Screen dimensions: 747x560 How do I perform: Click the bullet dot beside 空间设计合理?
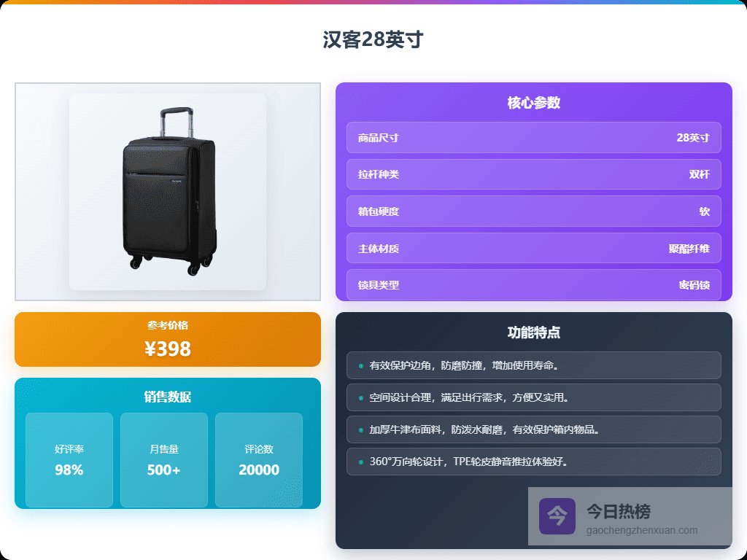pos(360,397)
